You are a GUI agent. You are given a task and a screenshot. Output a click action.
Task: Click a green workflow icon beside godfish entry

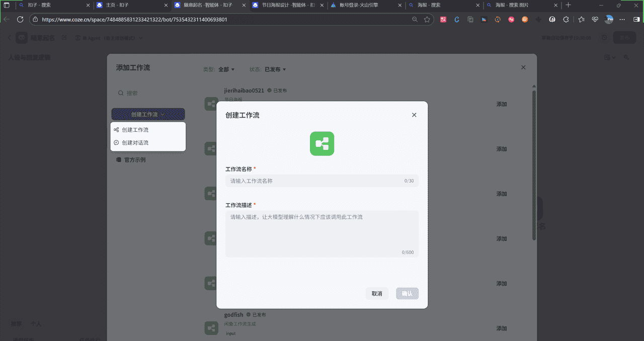(211, 328)
